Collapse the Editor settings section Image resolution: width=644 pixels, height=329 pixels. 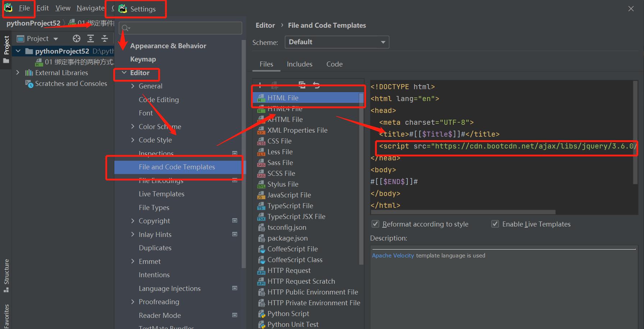click(x=124, y=73)
